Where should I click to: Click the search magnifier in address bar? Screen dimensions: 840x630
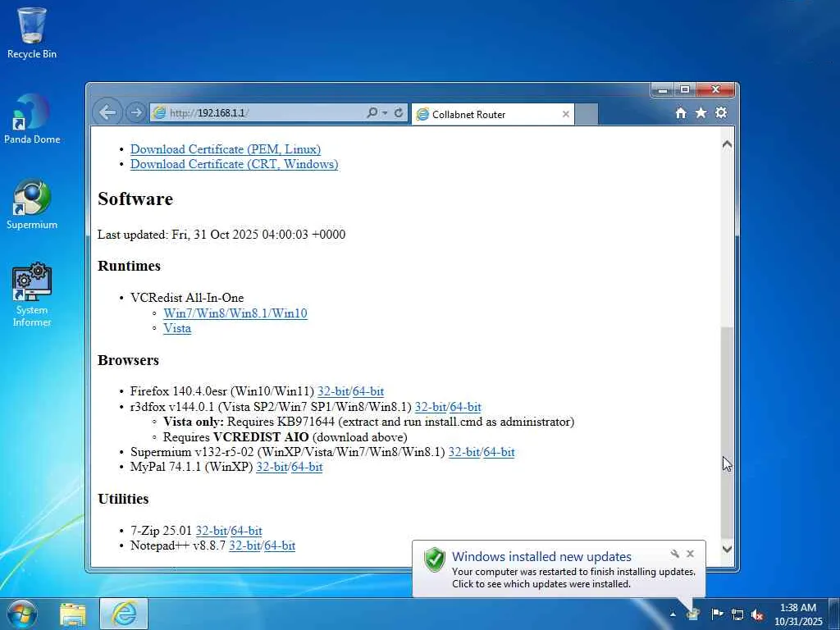pyautogui.click(x=372, y=113)
